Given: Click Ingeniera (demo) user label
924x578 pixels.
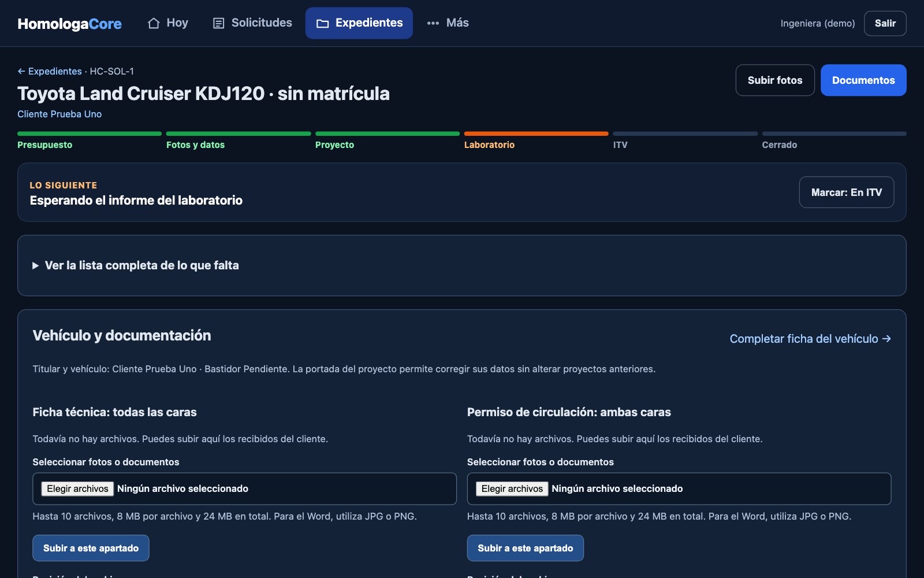Looking at the screenshot, I should 818,23.
